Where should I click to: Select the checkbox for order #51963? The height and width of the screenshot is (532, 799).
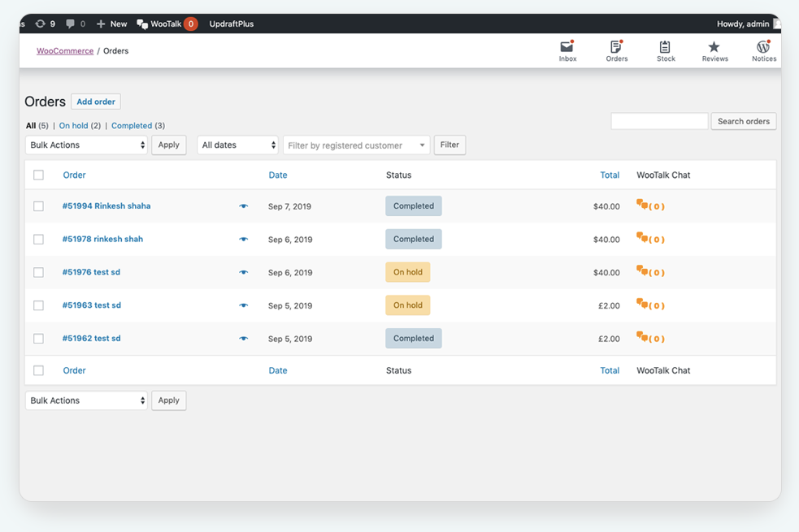click(x=38, y=305)
